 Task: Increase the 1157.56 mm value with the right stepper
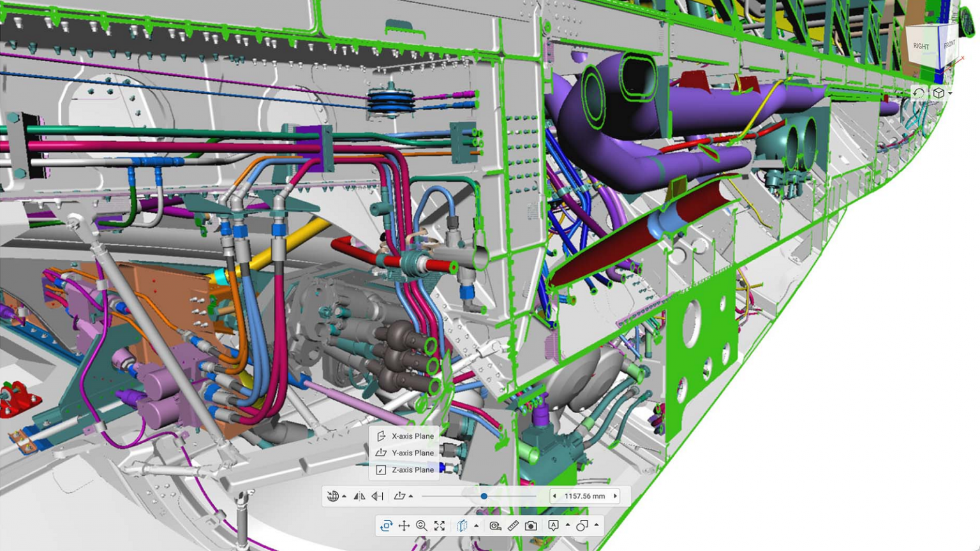(614, 496)
